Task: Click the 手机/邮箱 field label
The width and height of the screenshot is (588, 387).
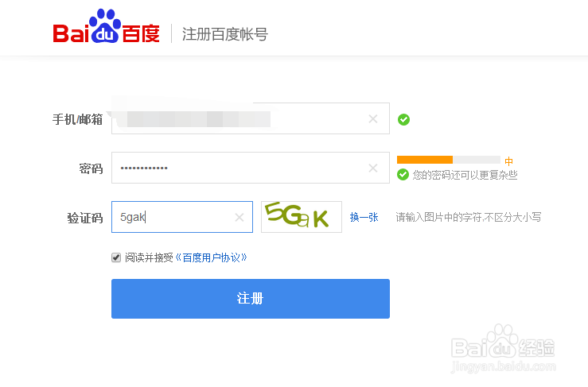Action: click(x=77, y=119)
